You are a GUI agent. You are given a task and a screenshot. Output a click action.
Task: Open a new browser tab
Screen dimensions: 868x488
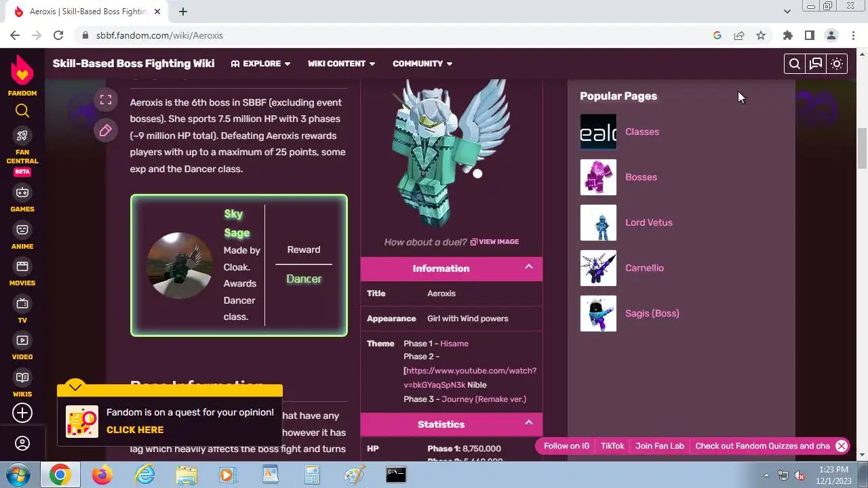(183, 12)
